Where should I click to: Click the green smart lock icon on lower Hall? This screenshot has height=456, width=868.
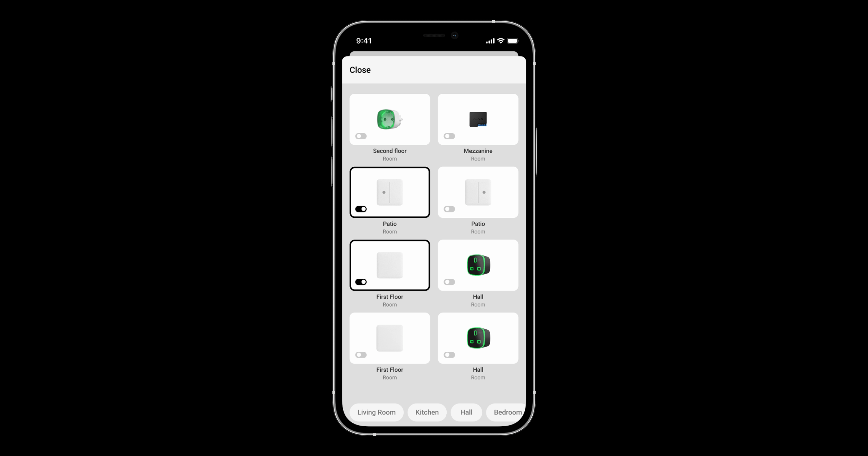478,338
